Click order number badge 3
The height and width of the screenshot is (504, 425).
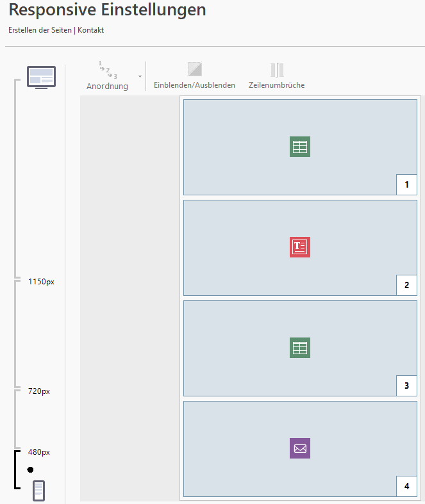[406, 386]
